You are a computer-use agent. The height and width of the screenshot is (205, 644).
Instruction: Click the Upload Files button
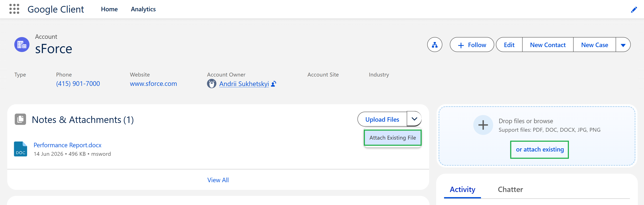(x=382, y=119)
